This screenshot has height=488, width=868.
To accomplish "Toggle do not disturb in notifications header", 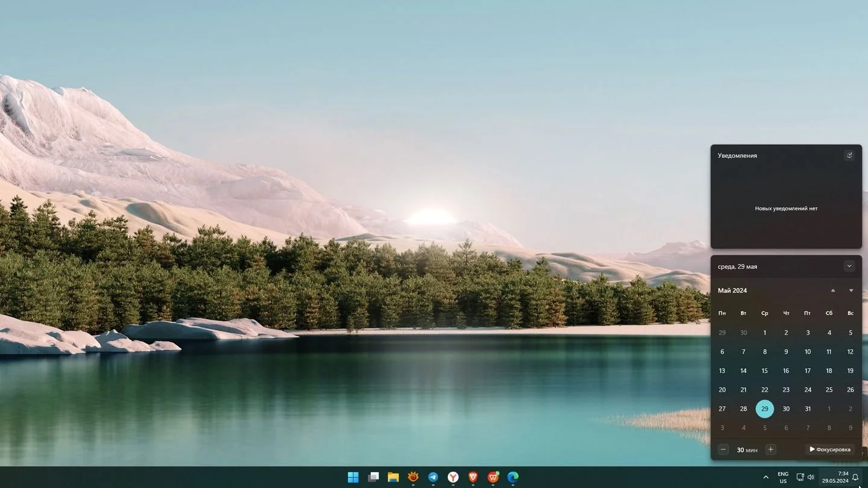I will click(849, 155).
